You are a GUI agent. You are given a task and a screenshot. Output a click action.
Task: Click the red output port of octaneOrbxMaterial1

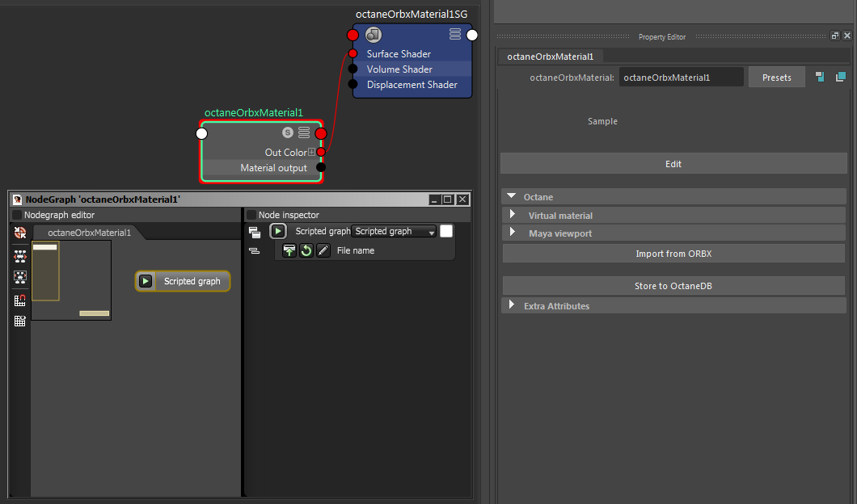pyautogui.click(x=321, y=133)
